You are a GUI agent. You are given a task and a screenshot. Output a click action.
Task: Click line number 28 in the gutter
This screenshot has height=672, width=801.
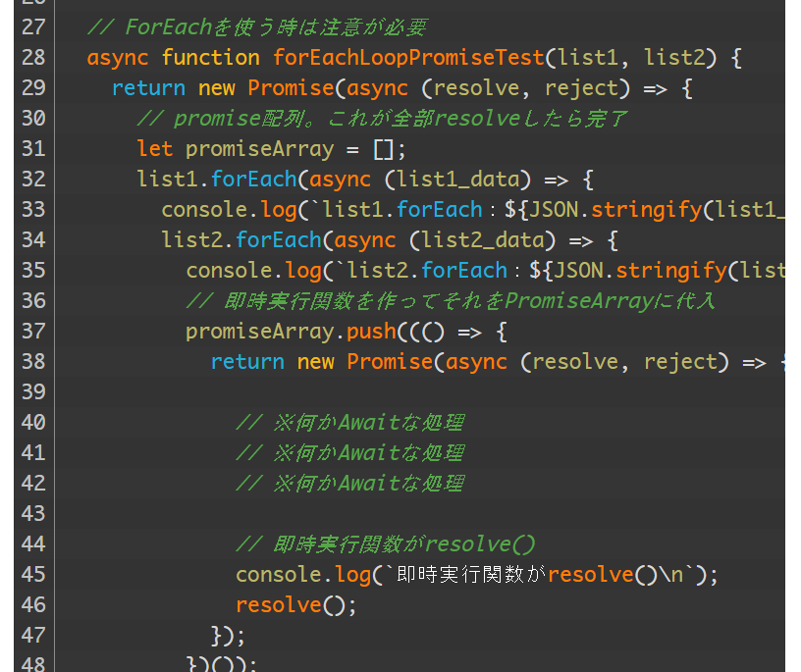click(32, 58)
